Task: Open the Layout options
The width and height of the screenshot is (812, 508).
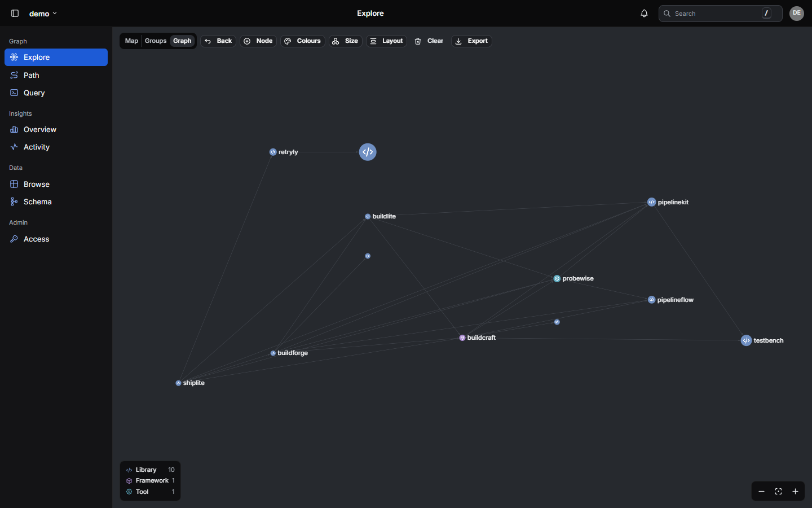Action: (387, 41)
